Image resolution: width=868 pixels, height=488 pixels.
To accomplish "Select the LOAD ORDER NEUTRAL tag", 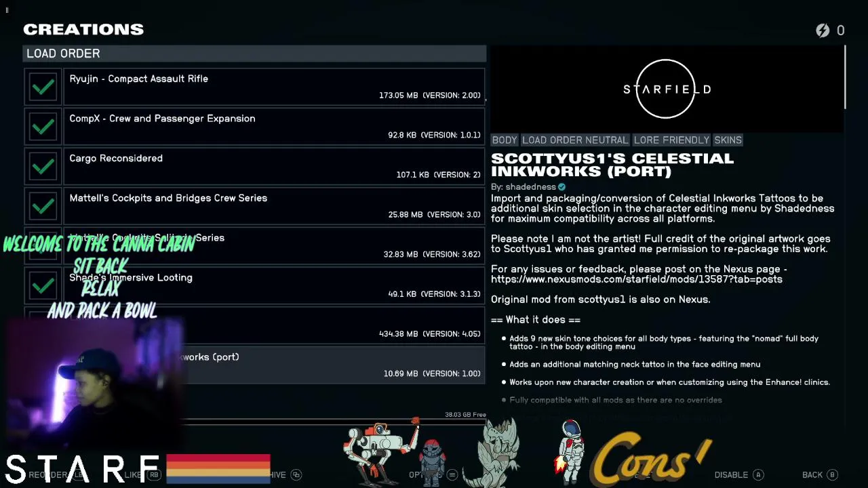I will point(575,140).
